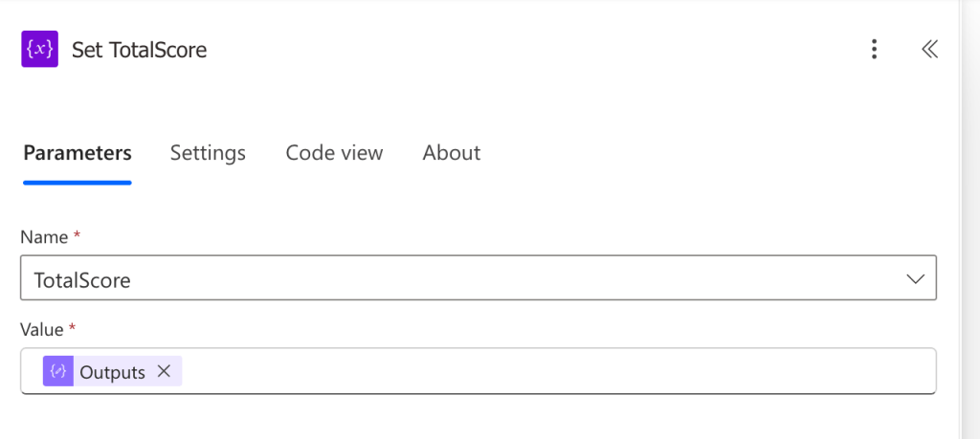Image resolution: width=980 pixels, height=439 pixels.
Task: Collapse the panel with double chevron
Action: pos(928,50)
